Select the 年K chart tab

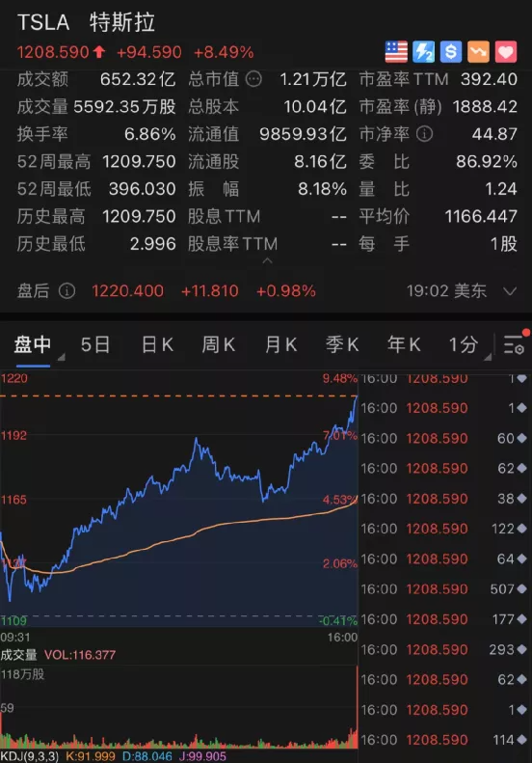pyautogui.click(x=404, y=345)
